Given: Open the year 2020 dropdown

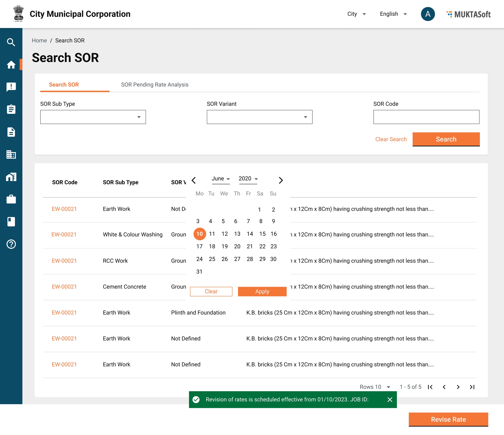Looking at the screenshot, I should 248,179.
